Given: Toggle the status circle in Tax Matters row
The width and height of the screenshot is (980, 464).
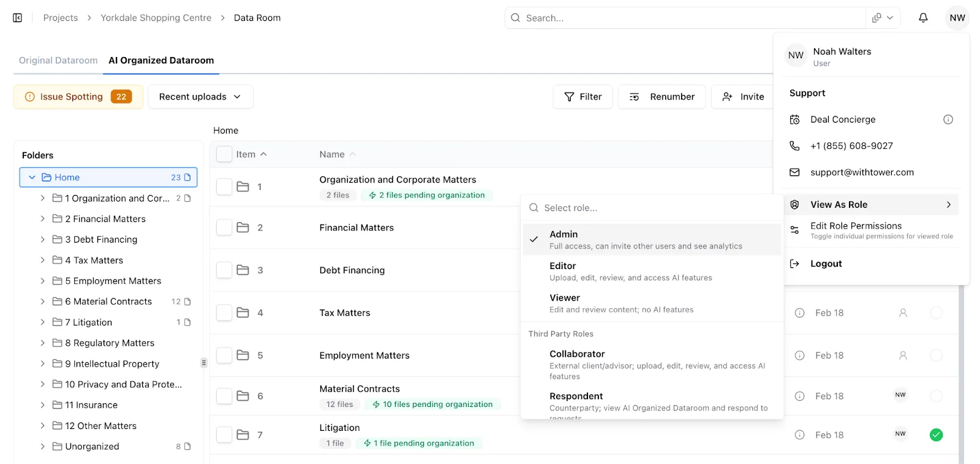Looking at the screenshot, I should point(936,313).
